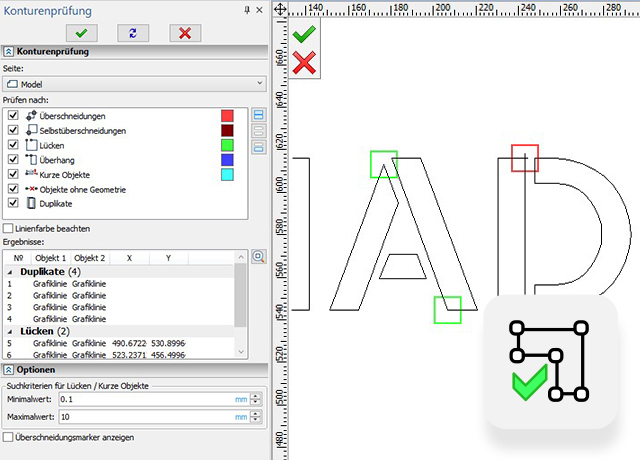Collapse the Duplikate (4) result group
Viewport: 640px width, 460px height.
[10, 272]
